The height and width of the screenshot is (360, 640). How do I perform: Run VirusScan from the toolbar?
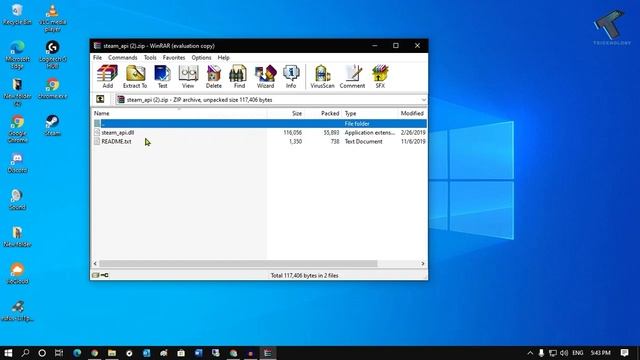322,76
